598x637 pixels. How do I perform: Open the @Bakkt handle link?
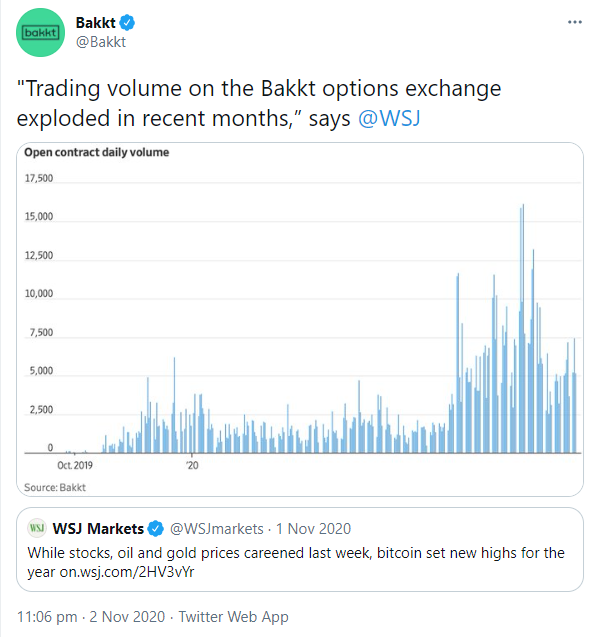click(x=101, y=42)
